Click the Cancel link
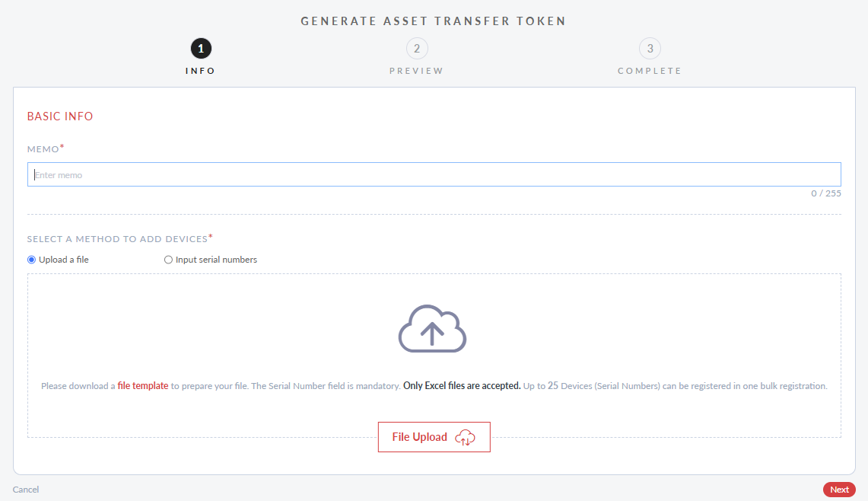This screenshot has height=501, width=868. [x=25, y=490]
